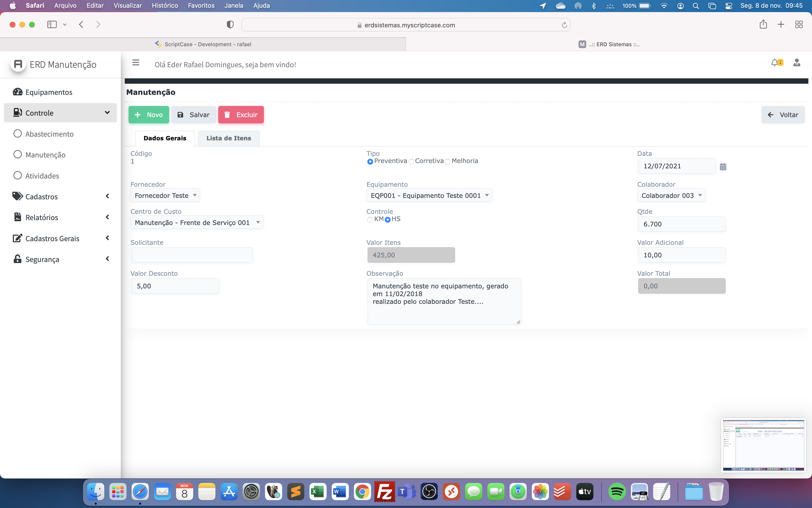Viewport: 812px width, 508px height.
Task: Open the Equipamento dropdown
Action: coord(429,195)
